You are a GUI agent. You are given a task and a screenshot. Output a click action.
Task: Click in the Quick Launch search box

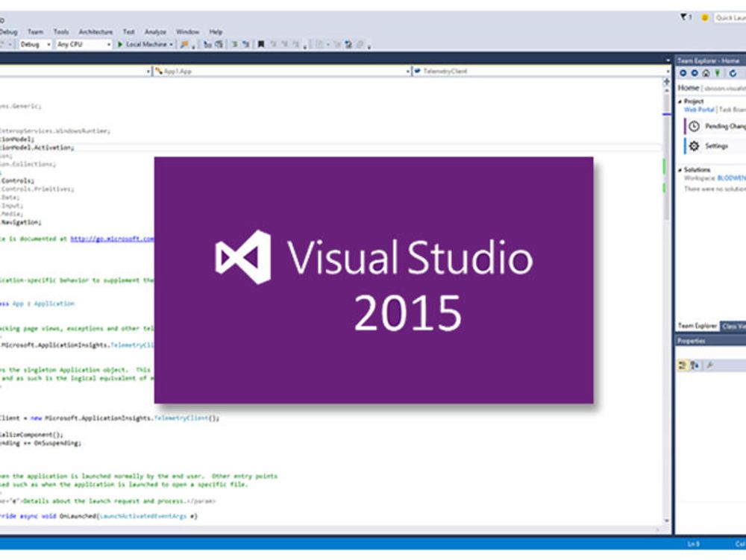tap(730, 18)
